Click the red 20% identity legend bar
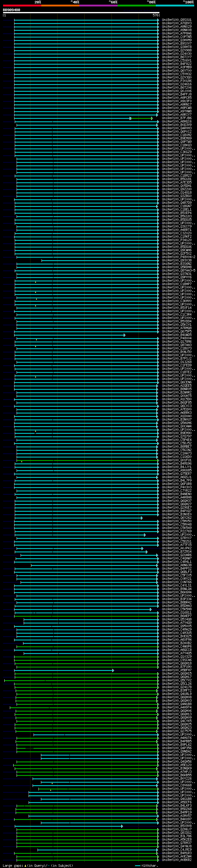 coord(22,6)
